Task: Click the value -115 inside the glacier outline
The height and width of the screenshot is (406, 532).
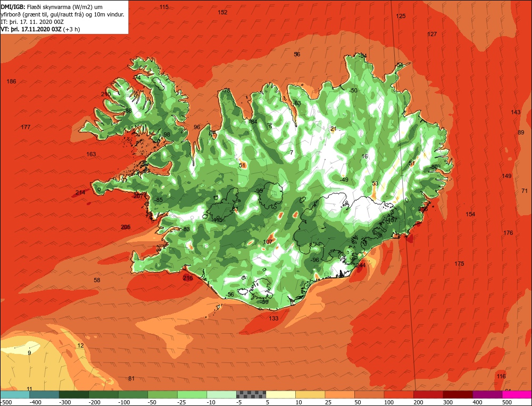Action: [x=217, y=220]
